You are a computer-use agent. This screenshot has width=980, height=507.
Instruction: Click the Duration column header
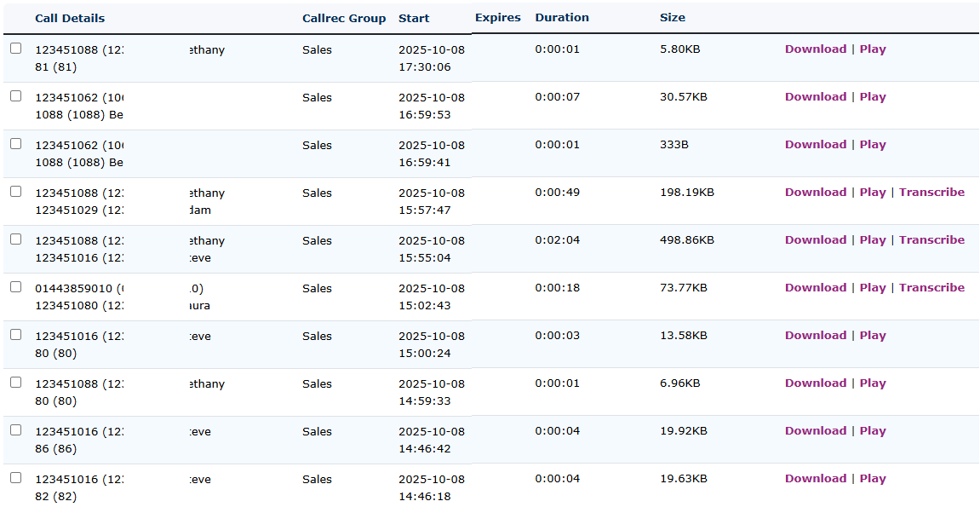tap(561, 18)
